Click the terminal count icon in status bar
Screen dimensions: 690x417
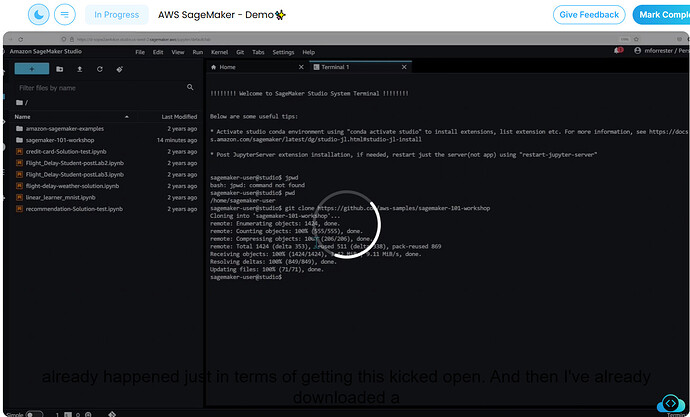[x=69, y=414]
